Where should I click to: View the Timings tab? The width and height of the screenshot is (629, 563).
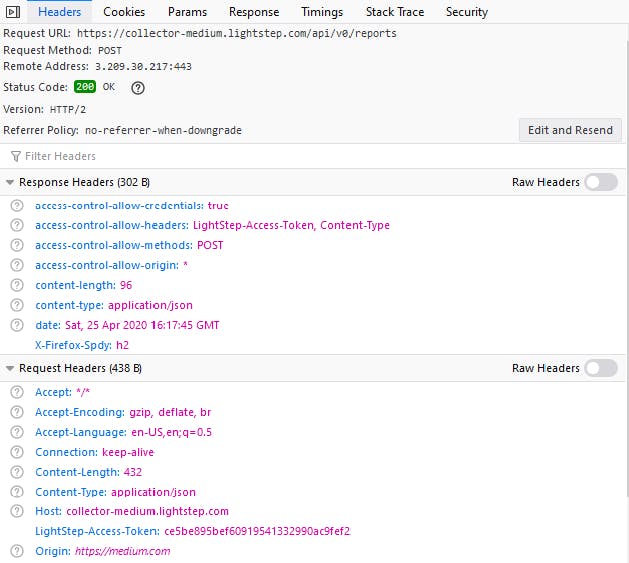tap(322, 12)
